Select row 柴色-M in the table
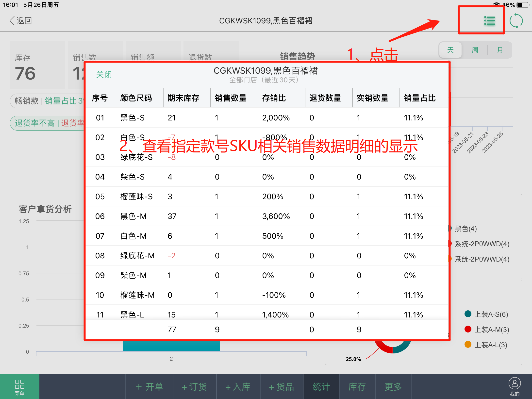Image resolution: width=532 pixels, height=399 pixels. pyautogui.click(x=267, y=275)
